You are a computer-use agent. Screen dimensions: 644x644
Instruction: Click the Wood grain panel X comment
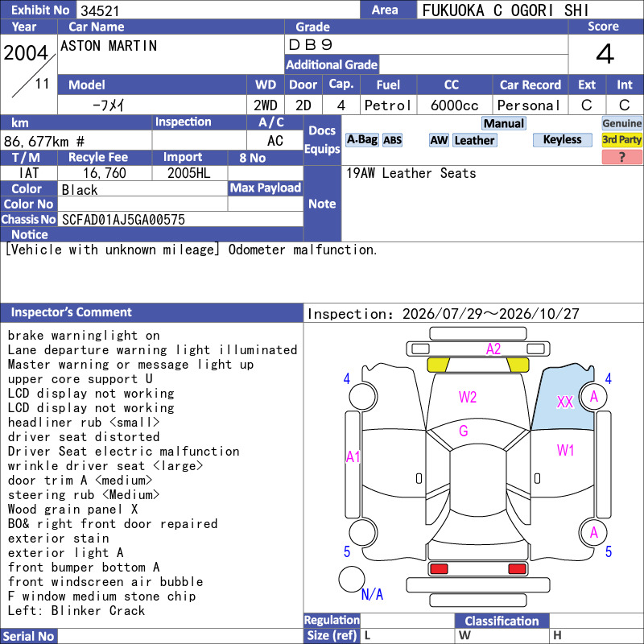[x=72, y=510]
